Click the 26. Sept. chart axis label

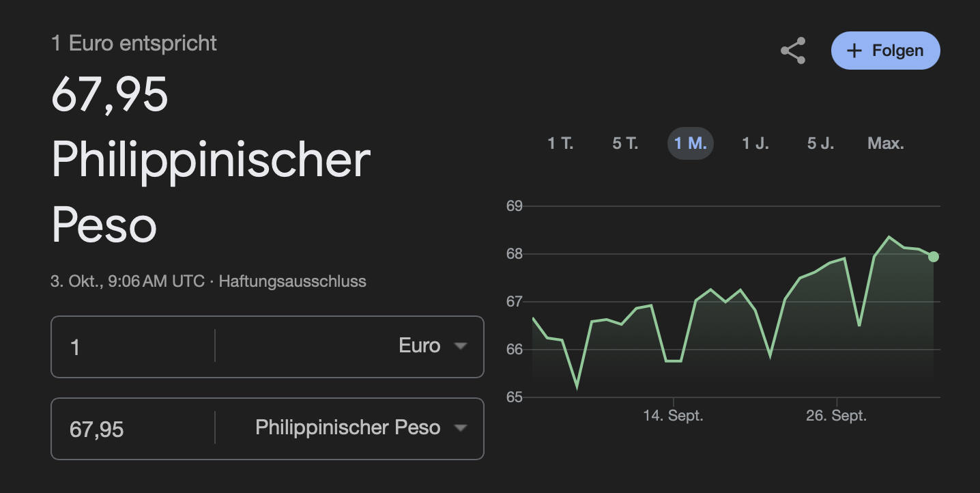[x=836, y=415]
